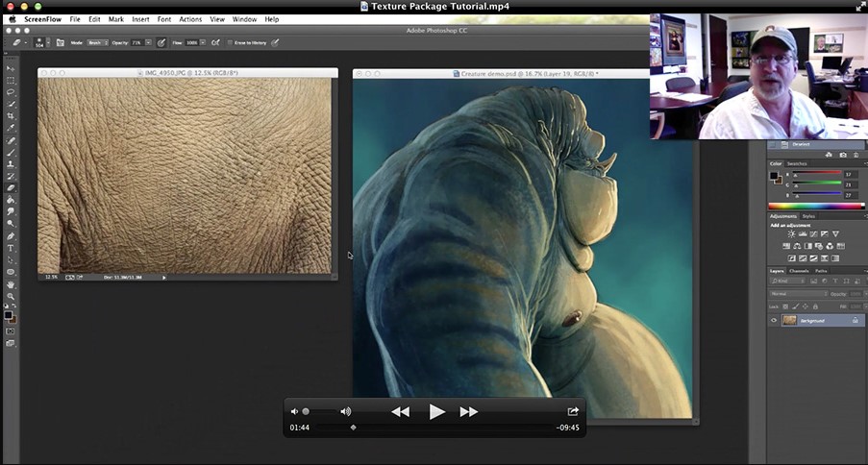The height and width of the screenshot is (465, 868).
Task: Click the color spectrum ramp bar
Action: (816, 206)
